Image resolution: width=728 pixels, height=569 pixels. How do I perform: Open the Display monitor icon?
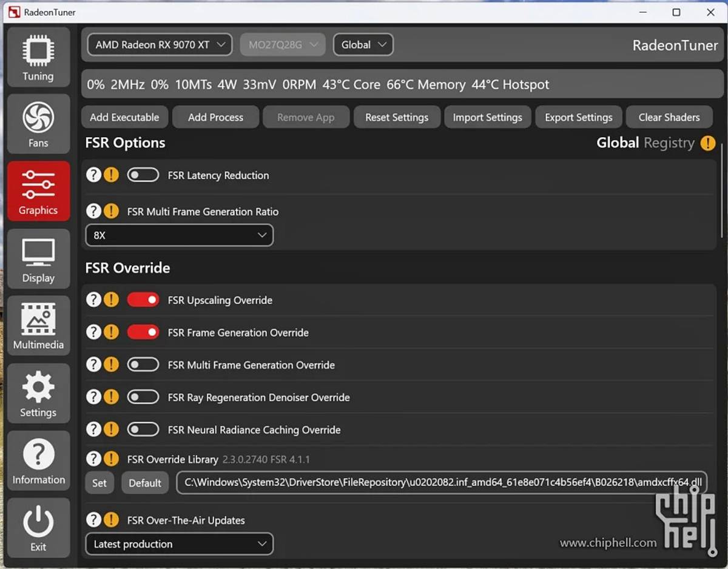pos(38,253)
